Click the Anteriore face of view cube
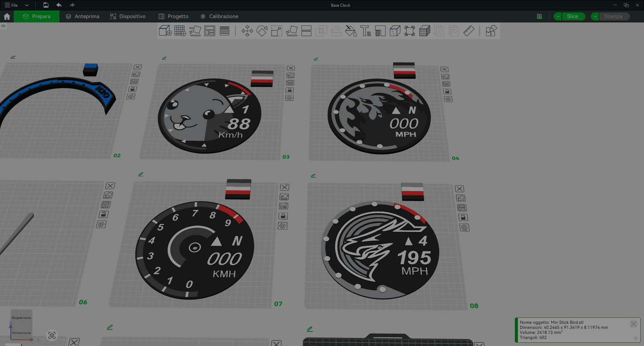The width and height of the screenshot is (644, 346). 21,333
